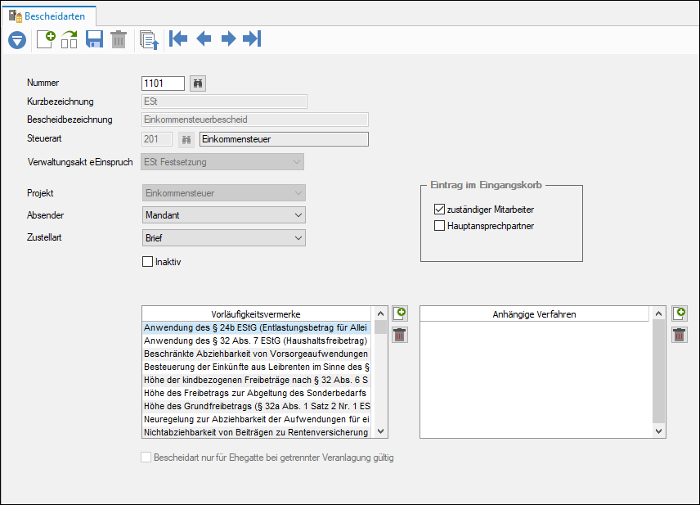The height and width of the screenshot is (505, 700).
Task: Open the filter funnel icon in toolbar
Action: 17,40
